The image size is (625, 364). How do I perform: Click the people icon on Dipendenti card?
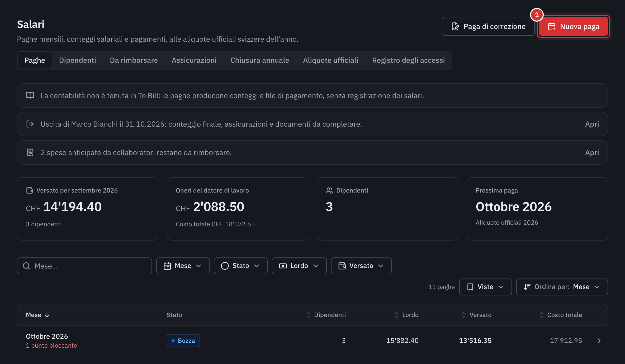coord(329,190)
